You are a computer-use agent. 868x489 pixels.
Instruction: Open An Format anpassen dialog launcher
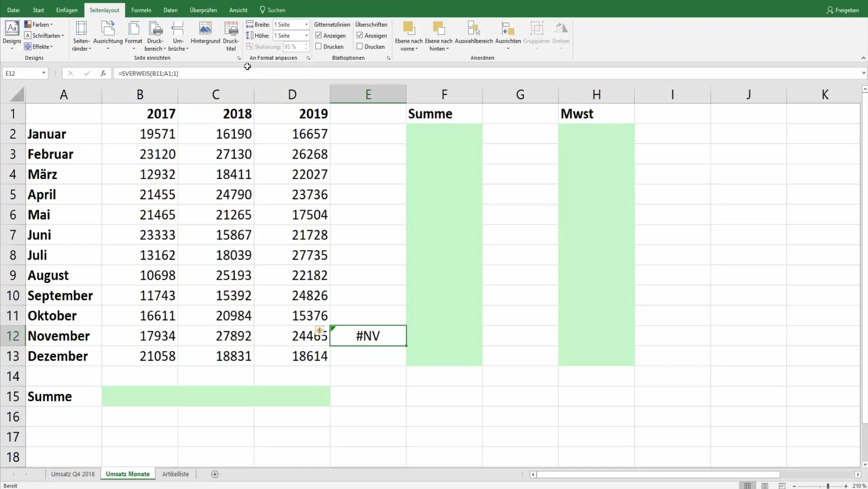308,58
